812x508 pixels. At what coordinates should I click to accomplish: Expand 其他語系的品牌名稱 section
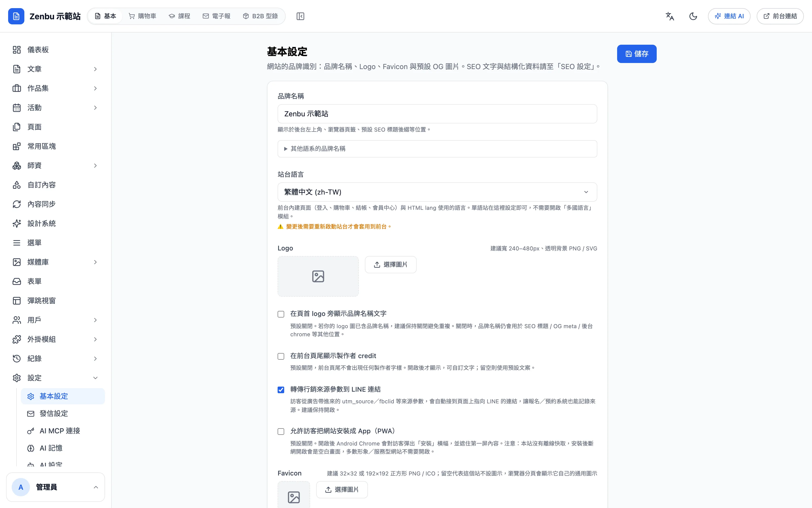pos(437,149)
